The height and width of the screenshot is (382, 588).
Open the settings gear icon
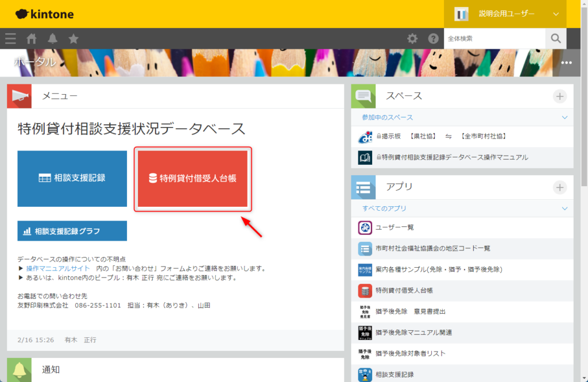point(412,38)
